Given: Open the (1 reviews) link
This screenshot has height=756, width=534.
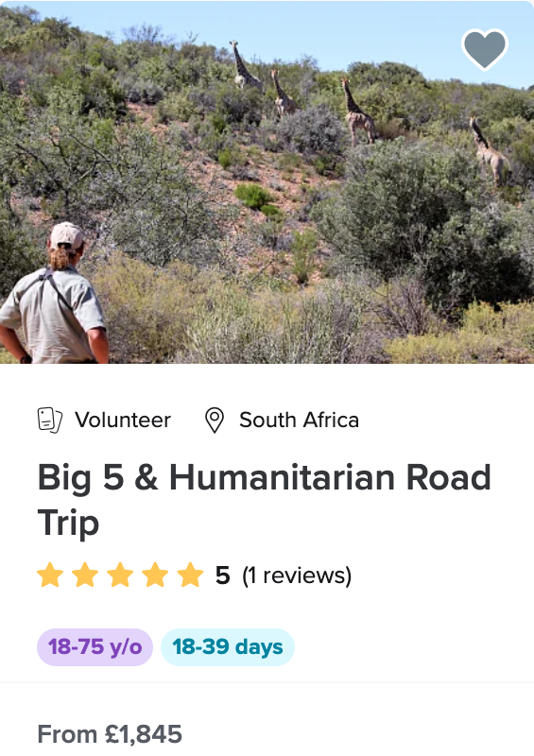Looking at the screenshot, I should tap(297, 576).
